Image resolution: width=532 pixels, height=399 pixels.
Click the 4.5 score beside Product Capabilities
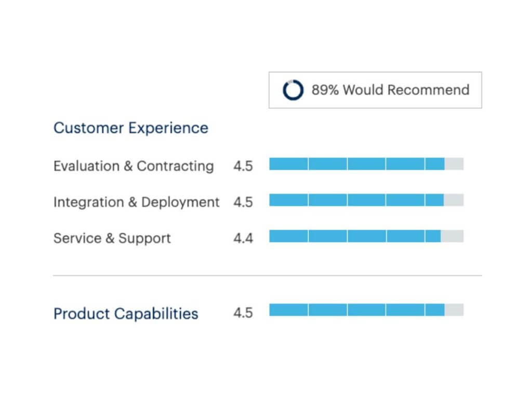click(243, 313)
